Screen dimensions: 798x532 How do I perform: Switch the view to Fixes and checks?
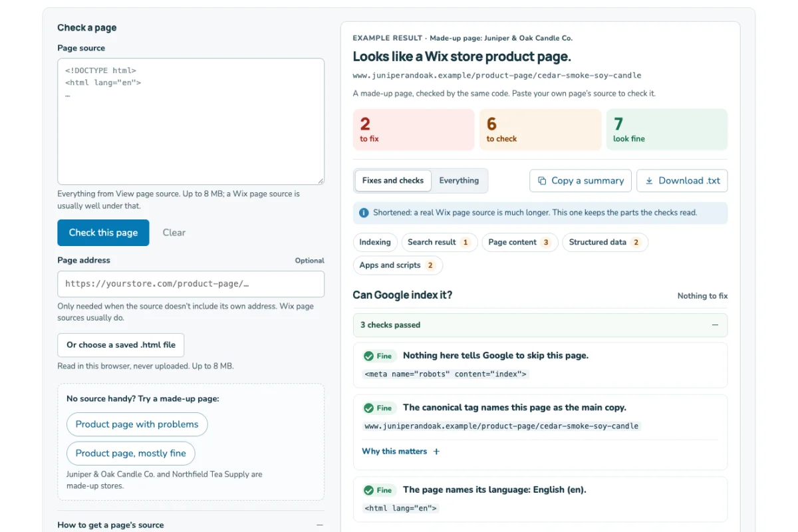393,181
